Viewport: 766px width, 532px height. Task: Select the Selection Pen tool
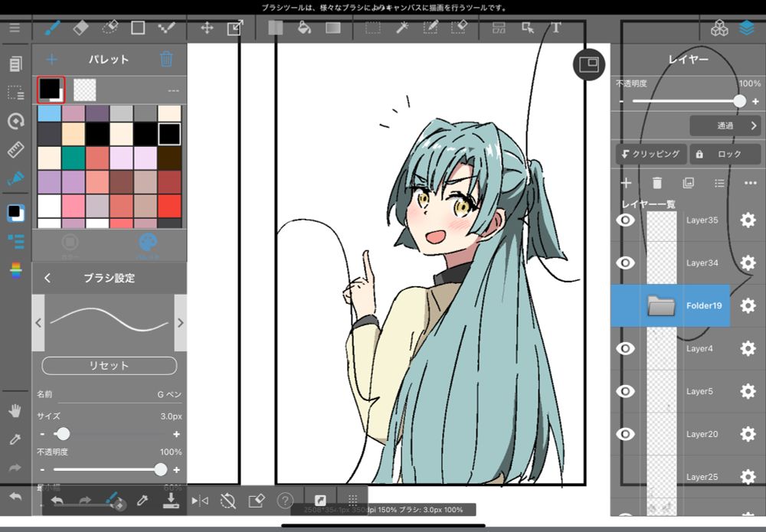coord(430,28)
